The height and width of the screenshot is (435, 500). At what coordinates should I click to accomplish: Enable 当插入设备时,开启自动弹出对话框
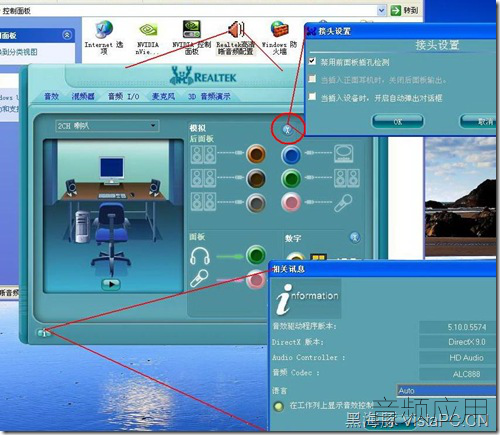coord(312,97)
